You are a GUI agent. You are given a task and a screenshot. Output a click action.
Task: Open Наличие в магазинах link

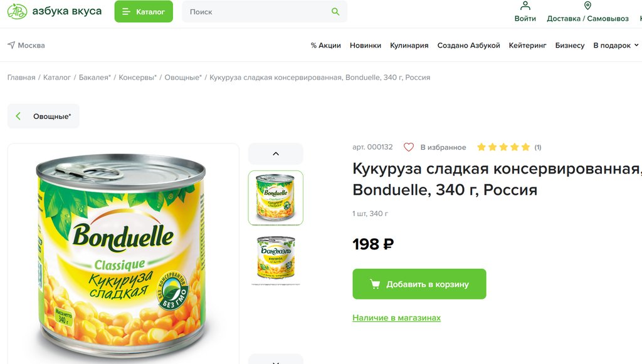pos(396,318)
